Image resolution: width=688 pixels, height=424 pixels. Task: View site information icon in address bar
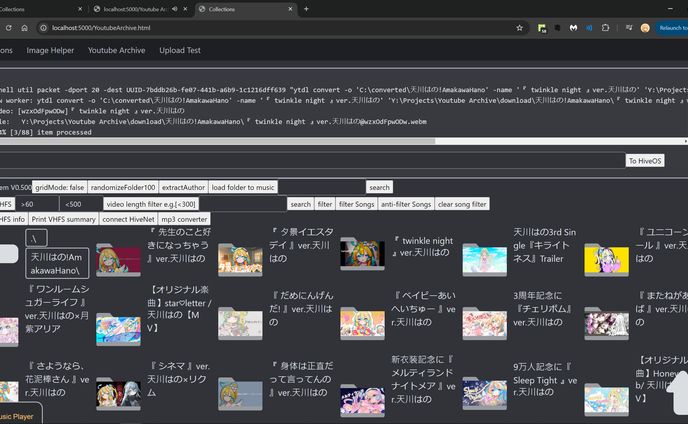tap(43, 28)
